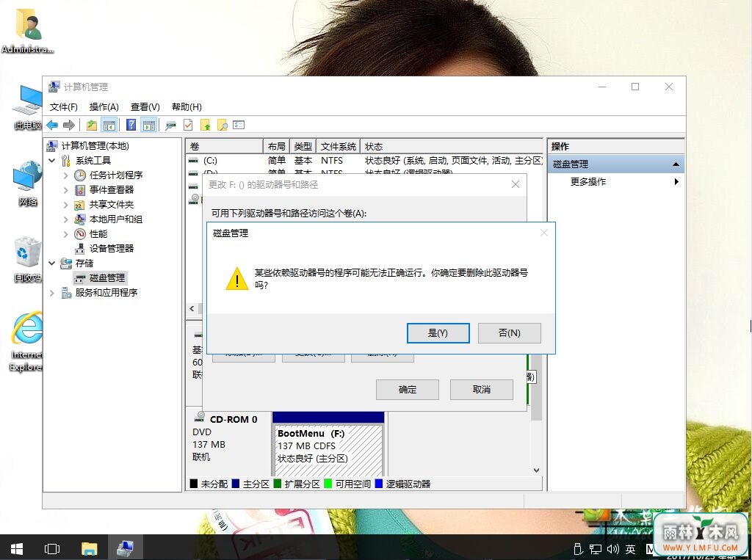Open the 文件(F) menu
This screenshot has height=560, width=752.
[x=63, y=107]
